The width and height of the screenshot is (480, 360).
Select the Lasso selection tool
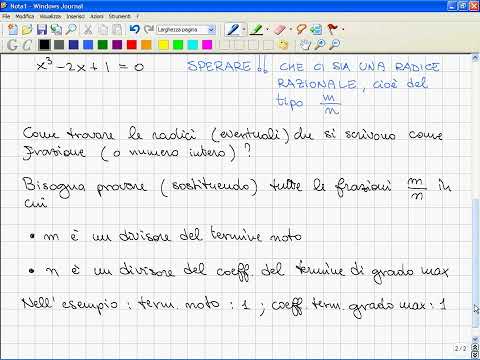tap(301, 29)
